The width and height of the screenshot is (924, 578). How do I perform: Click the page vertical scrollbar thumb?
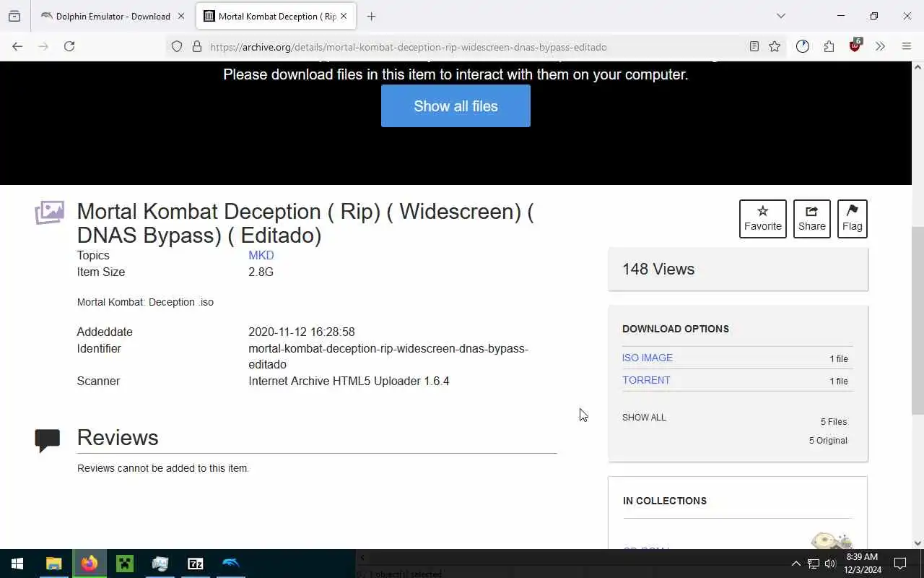[918, 321]
